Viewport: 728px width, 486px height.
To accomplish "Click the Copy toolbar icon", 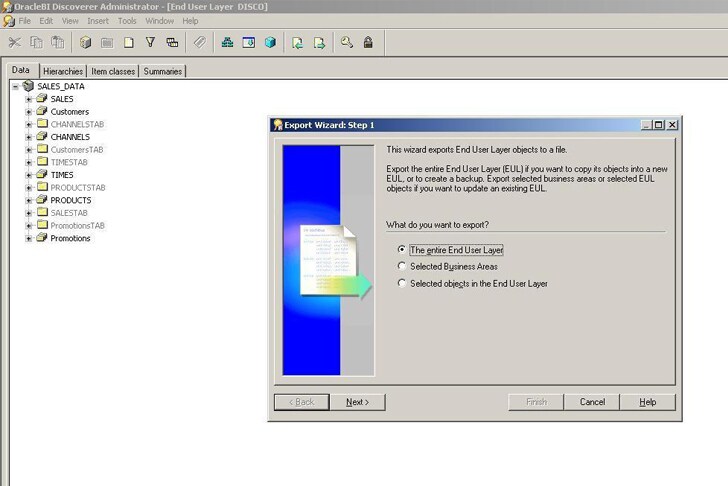I will [x=36, y=43].
